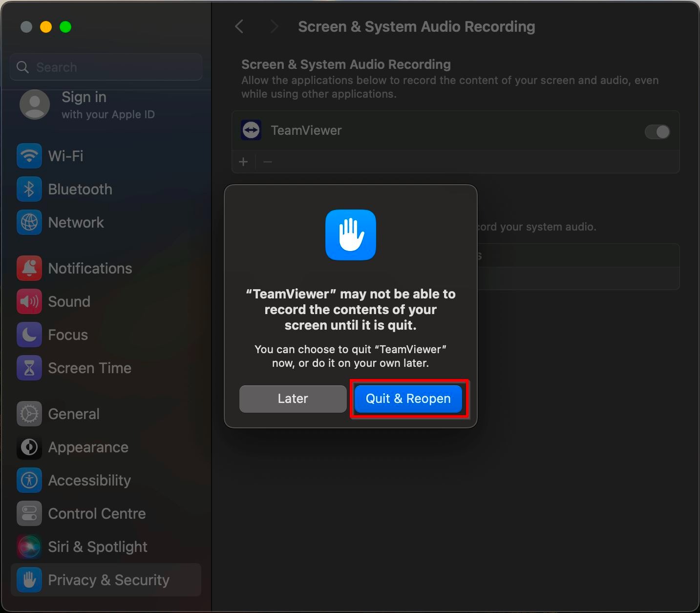The image size is (700, 613).
Task: Open Bluetooth settings icon
Action: 29,189
